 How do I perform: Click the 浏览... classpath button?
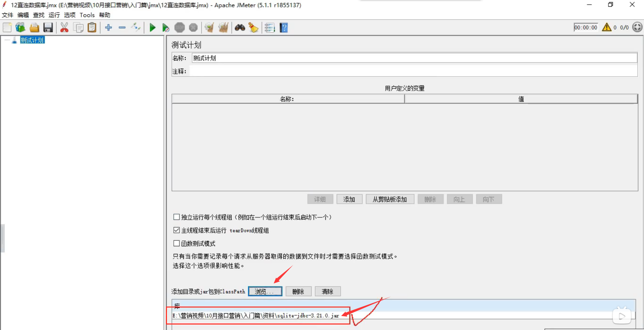pos(265,291)
